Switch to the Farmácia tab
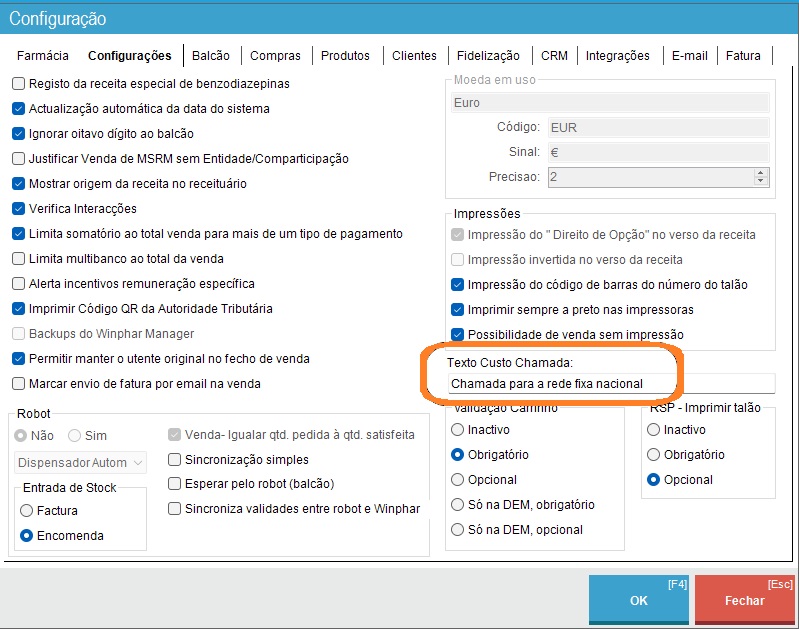Screen dimensions: 799x629 point(43,56)
